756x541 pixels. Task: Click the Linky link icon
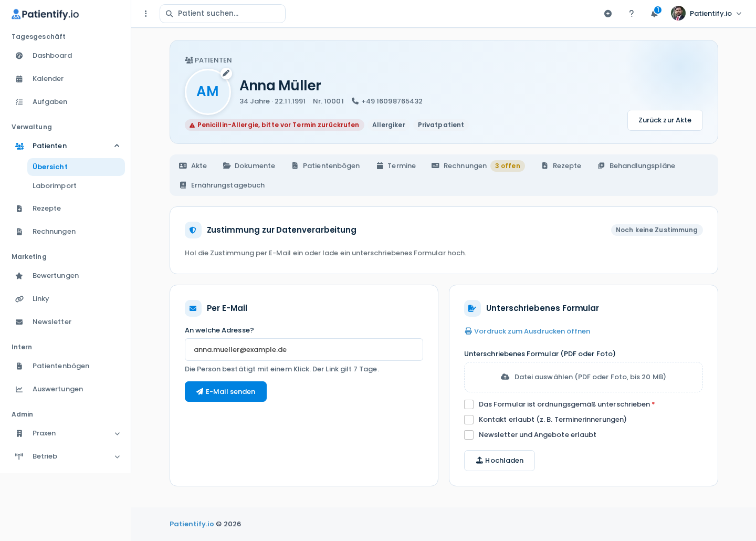pyautogui.click(x=19, y=299)
